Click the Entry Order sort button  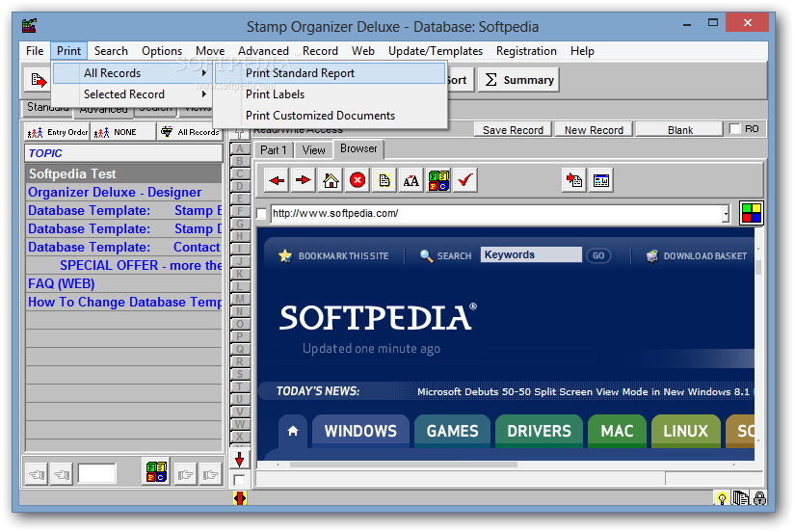pos(57,132)
